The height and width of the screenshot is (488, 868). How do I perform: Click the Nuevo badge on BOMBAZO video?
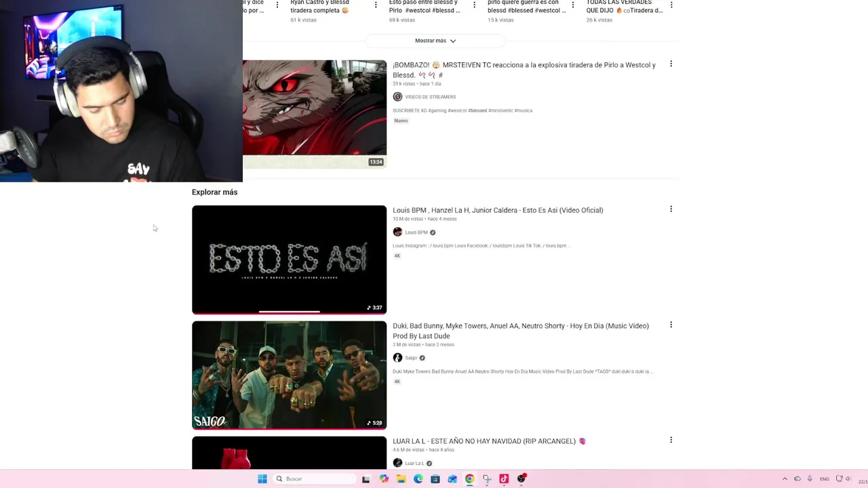[401, 121]
